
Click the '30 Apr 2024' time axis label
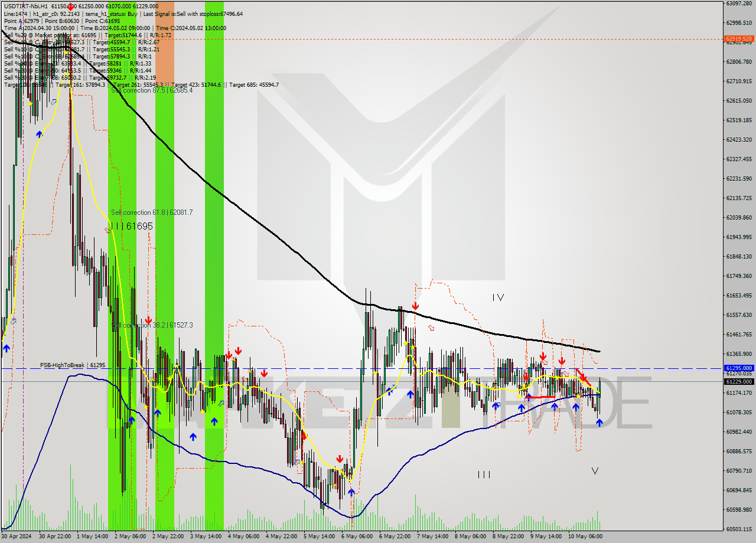pos(16,537)
